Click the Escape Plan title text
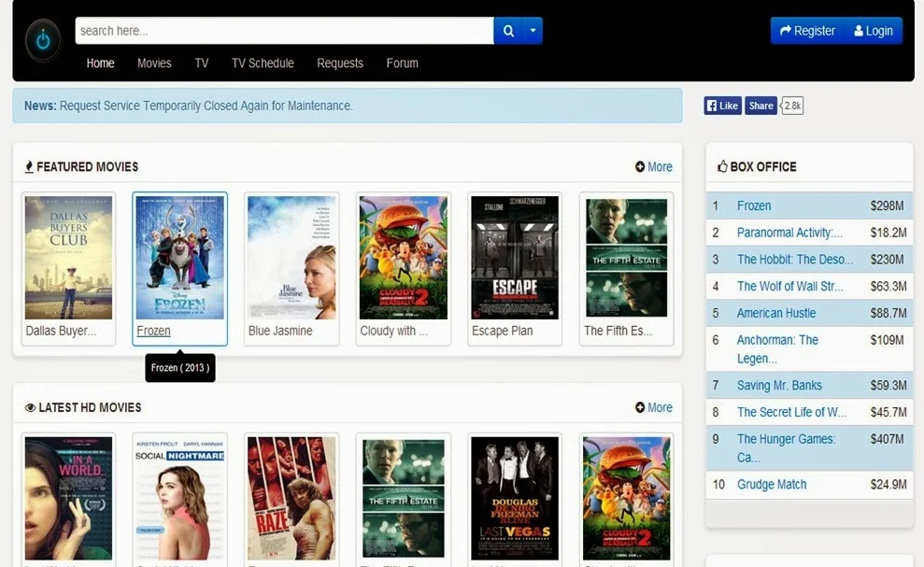 502,331
